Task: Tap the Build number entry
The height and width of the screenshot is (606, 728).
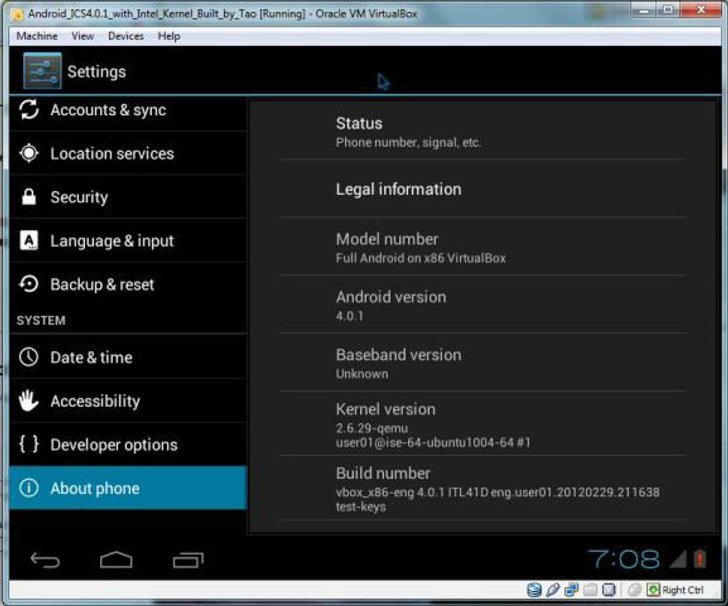Action: point(482,489)
